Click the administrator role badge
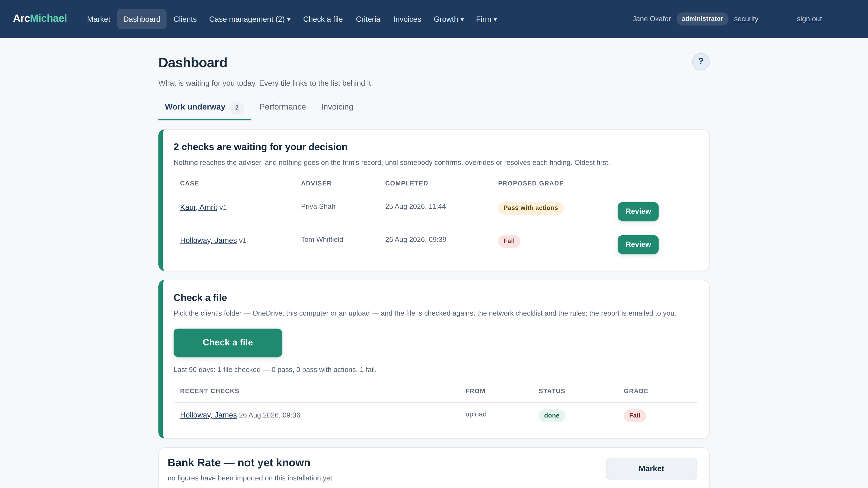 coord(702,19)
